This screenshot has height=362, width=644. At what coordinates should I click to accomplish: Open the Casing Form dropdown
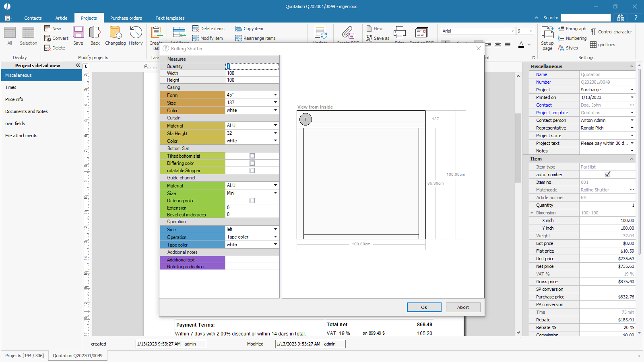click(x=275, y=95)
